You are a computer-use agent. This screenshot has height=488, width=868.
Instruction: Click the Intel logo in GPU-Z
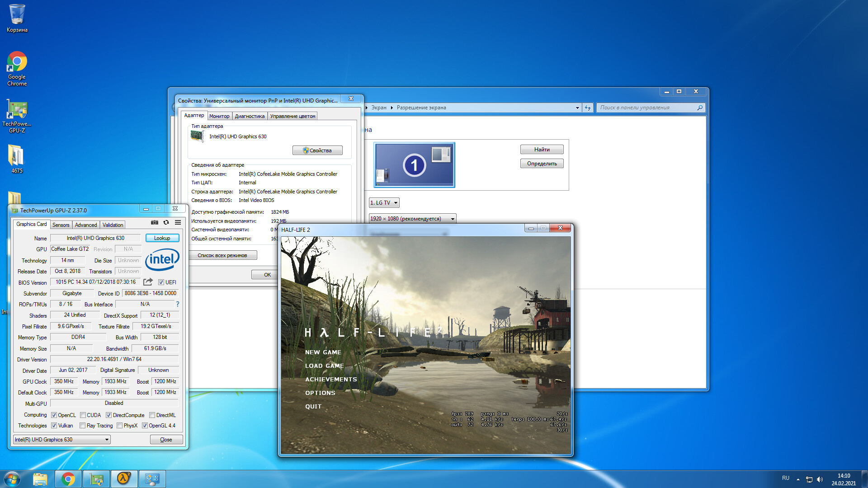[x=162, y=260]
